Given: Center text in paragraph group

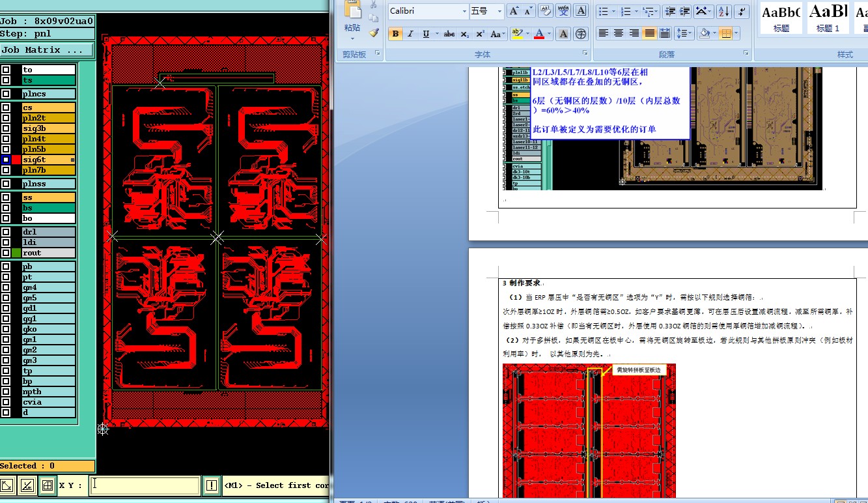Looking at the screenshot, I should 619,33.
